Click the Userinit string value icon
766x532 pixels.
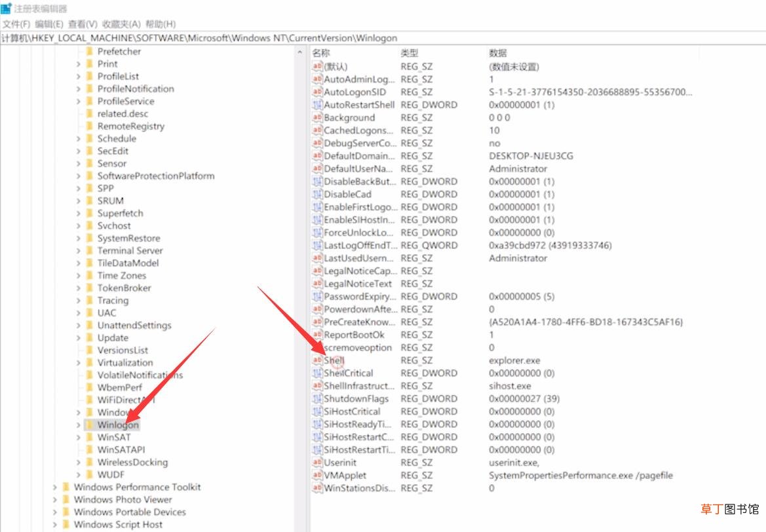click(x=317, y=462)
